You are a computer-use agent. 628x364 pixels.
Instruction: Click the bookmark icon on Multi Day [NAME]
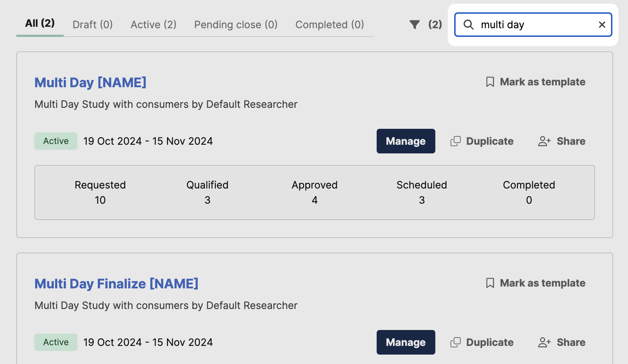click(x=490, y=82)
